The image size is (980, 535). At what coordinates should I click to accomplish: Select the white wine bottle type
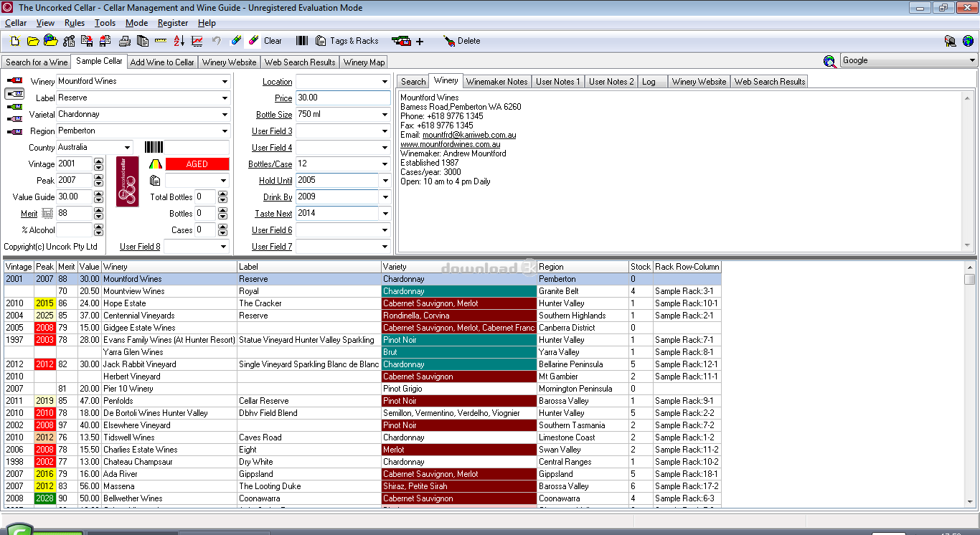(14, 93)
